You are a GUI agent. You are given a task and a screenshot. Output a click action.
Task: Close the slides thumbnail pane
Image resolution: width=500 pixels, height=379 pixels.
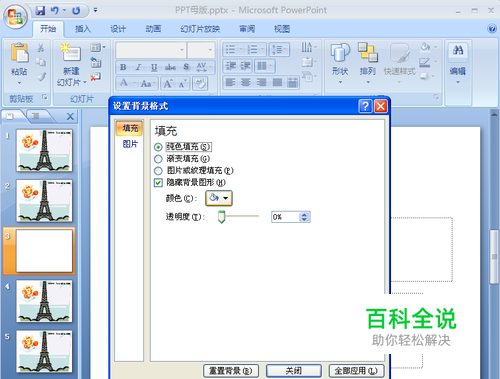[x=70, y=116]
